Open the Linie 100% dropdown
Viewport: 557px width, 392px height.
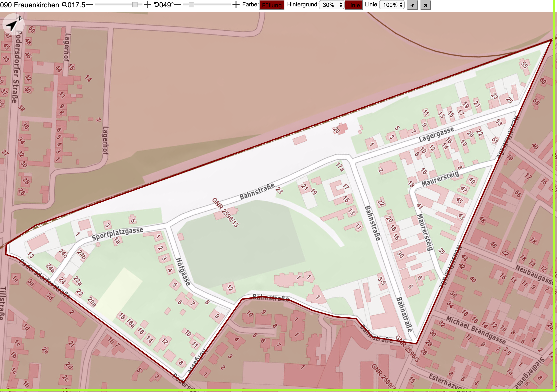(x=392, y=5)
